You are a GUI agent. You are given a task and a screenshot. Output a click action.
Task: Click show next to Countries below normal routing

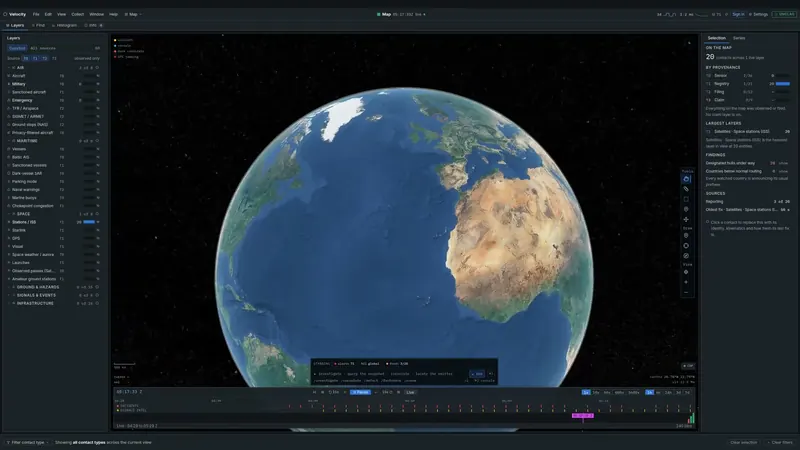(x=783, y=171)
